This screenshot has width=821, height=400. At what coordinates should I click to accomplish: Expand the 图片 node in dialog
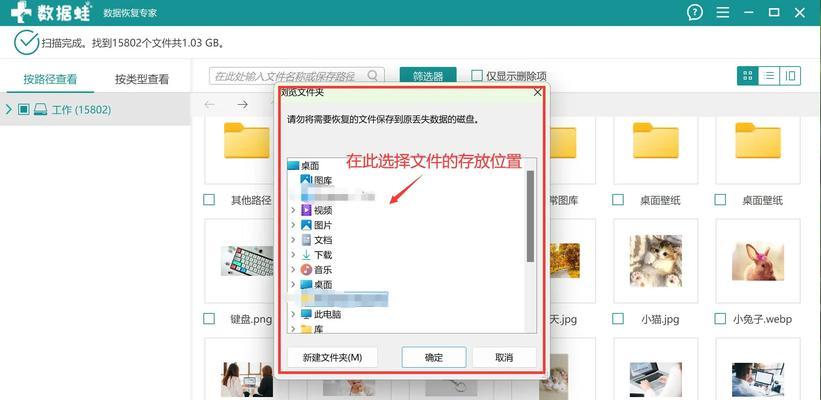(x=293, y=225)
